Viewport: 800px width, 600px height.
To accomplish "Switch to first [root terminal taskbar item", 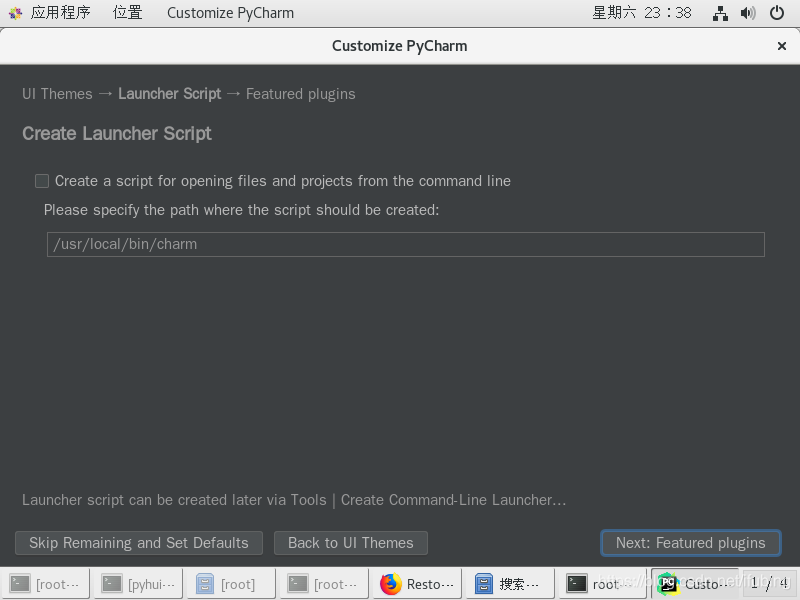I will (45, 584).
